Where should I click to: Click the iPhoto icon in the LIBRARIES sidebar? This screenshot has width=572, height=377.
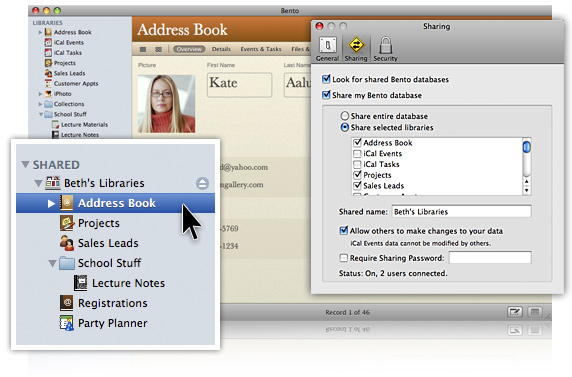click(x=48, y=93)
